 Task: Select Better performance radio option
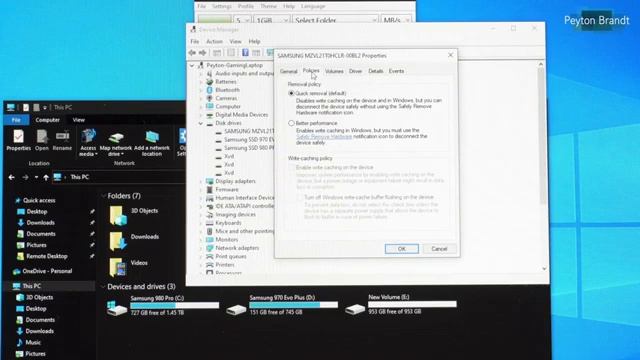291,123
